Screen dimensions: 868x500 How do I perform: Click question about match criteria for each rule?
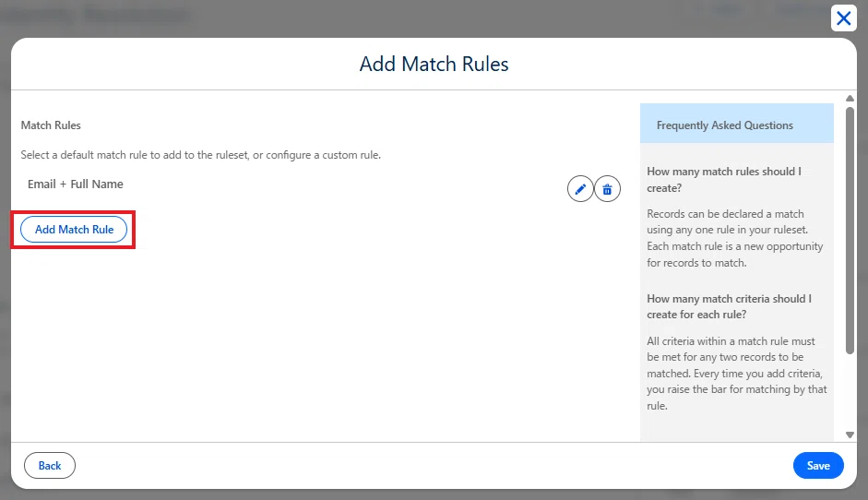(729, 307)
